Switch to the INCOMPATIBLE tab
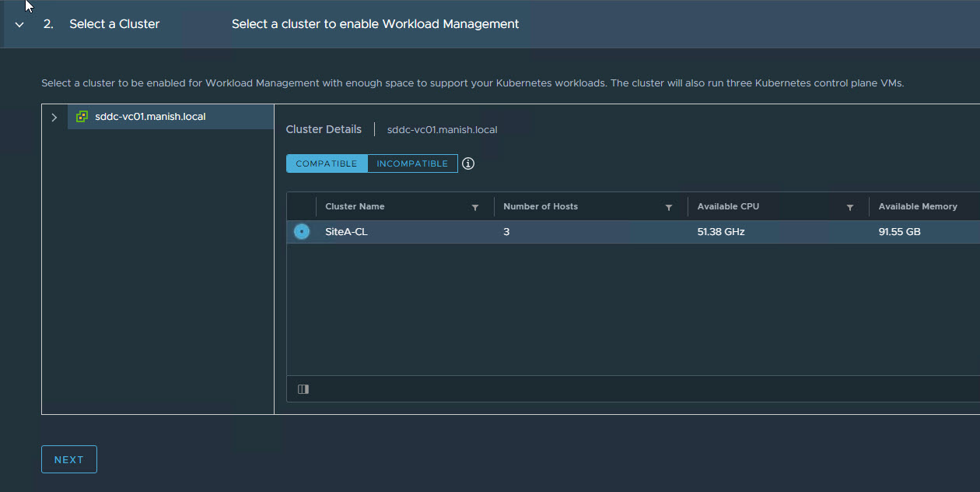This screenshot has height=492, width=980. click(x=412, y=163)
